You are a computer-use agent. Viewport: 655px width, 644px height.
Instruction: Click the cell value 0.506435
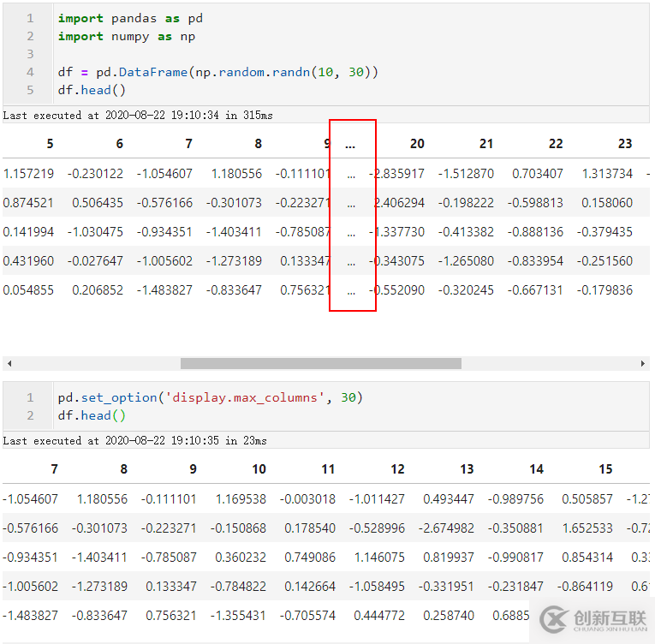click(98, 203)
